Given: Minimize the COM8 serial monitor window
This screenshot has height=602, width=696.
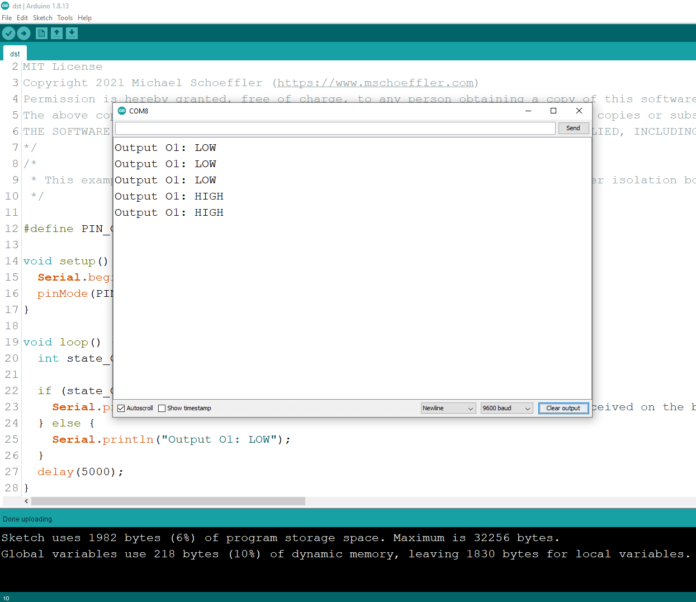Looking at the screenshot, I should [x=528, y=111].
